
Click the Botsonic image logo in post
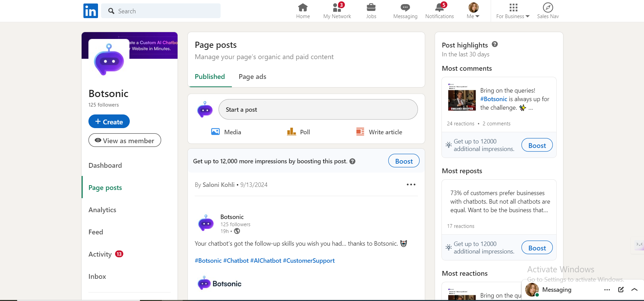(219, 284)
